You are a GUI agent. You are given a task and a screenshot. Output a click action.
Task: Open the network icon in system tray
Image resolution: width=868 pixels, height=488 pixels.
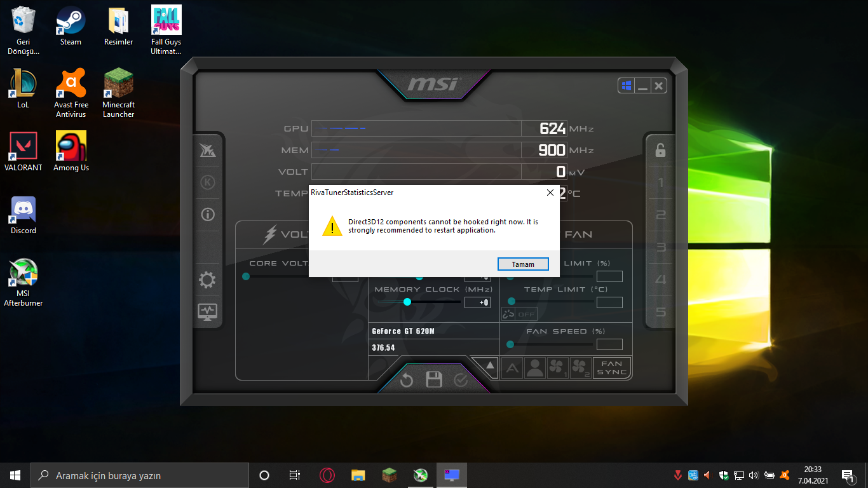[739, 475]
